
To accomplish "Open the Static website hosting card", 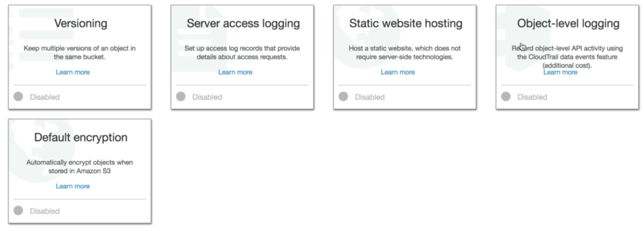I will pyautogui.click(x=405, y=23).
